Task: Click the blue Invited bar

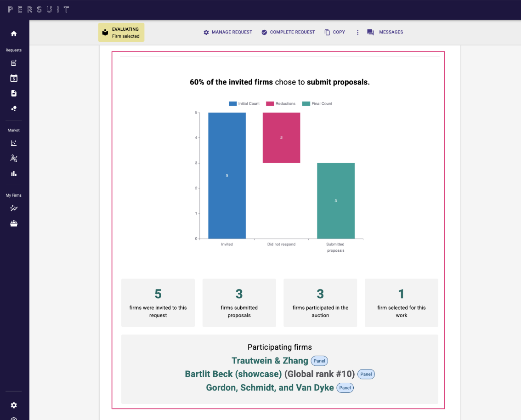Action: point(227,176)
